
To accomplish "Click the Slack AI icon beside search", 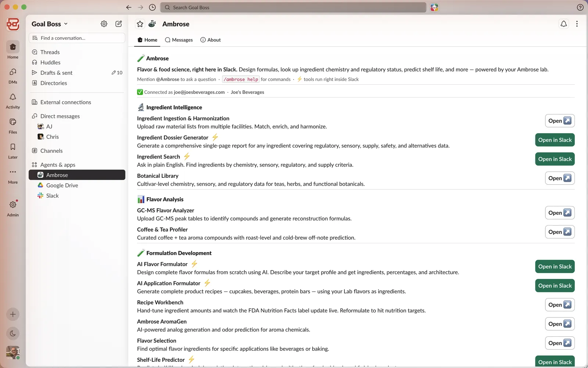I will pyautogui.click(x=434, y=7).
